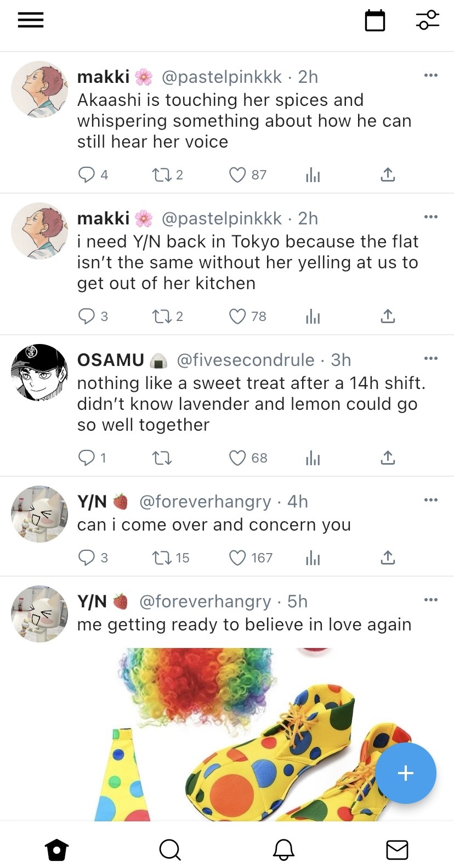Go to the home tab icon
This screenshot has height=868, width=454.
[x=56, y=850]
